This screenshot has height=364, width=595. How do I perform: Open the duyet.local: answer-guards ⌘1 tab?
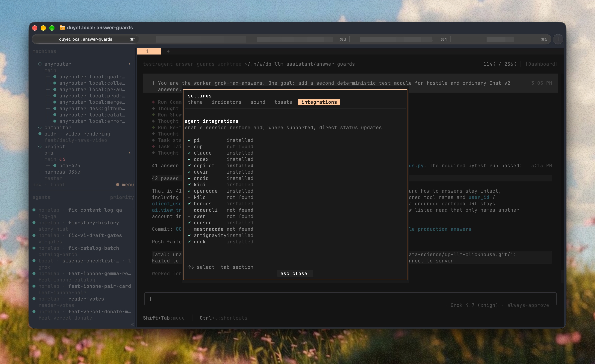click(x=86, y=39)
